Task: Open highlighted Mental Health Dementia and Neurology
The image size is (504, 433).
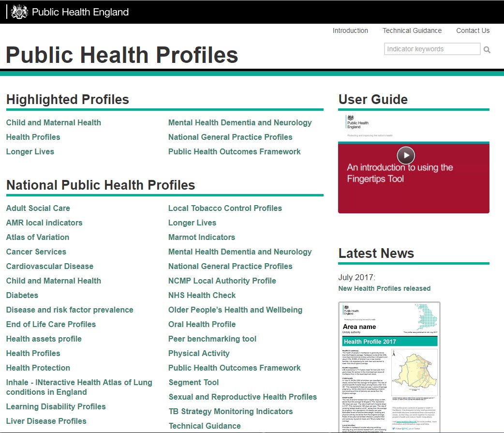Action: pyautogui.click(x=240, y=122)
